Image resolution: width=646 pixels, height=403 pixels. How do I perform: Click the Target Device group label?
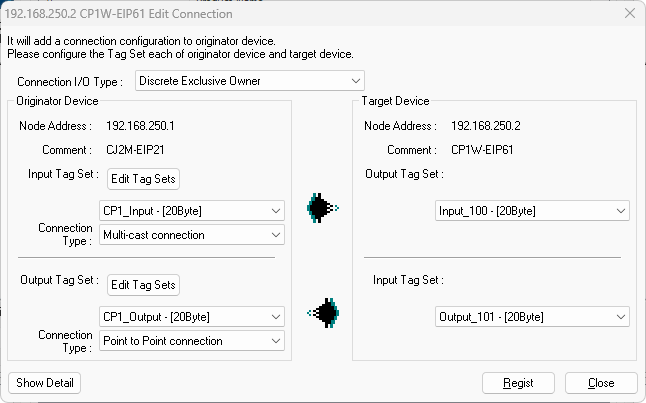click(x=396, y=101)
